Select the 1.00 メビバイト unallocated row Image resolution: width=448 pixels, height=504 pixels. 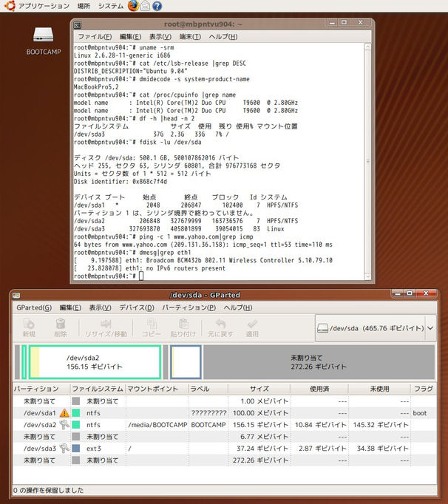pyautogui.click(x=225, y=401)
